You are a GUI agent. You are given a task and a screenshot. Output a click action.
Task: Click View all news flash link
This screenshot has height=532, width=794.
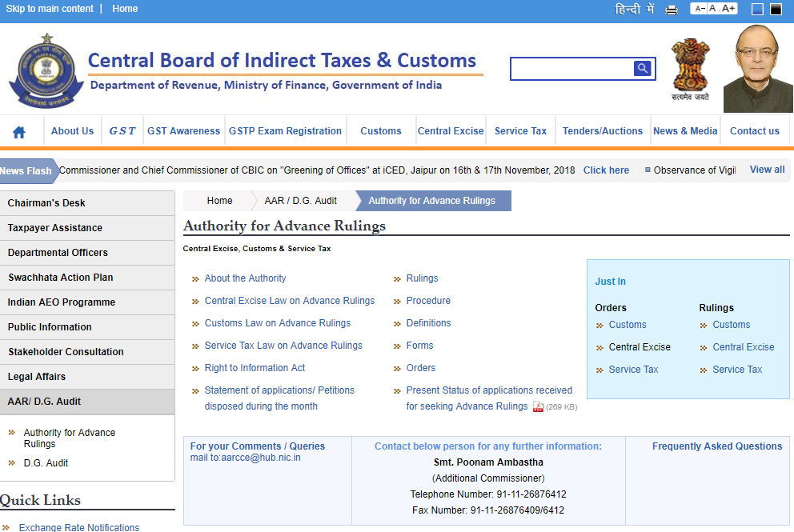pos(767,170)
